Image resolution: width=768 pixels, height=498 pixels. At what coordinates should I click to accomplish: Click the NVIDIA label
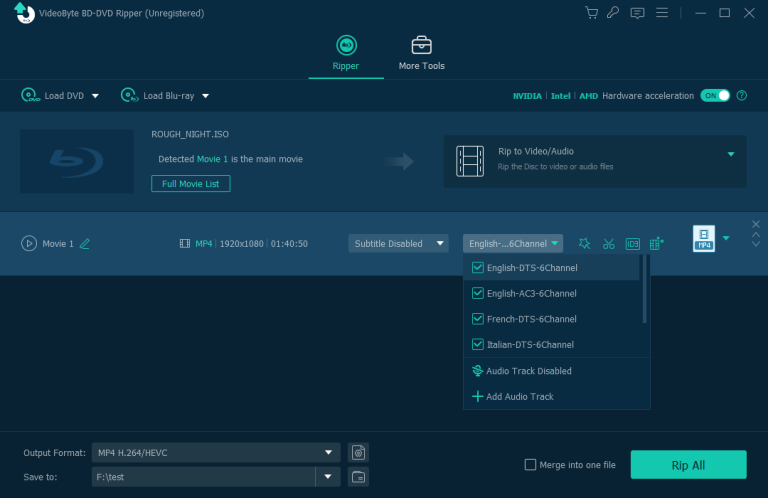(527, 96)
